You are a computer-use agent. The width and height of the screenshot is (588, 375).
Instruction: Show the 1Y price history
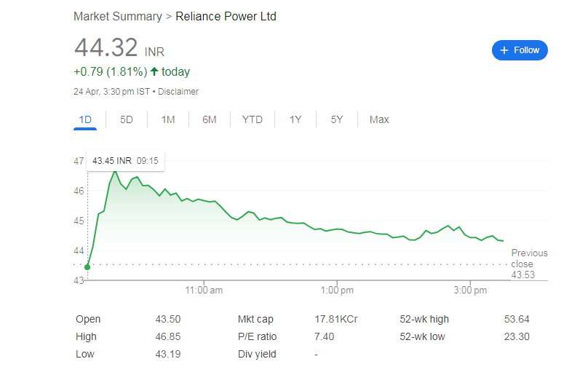click(x=295, y=119)
